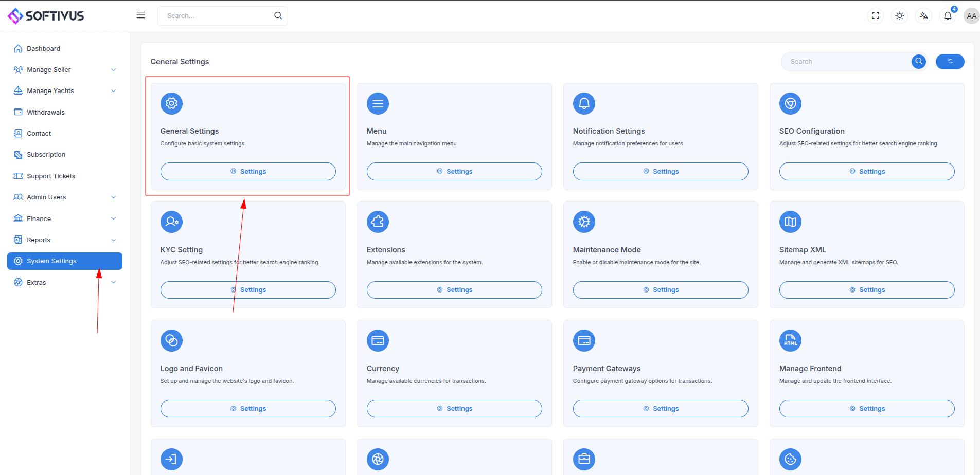This screenshot has width=980, height=475.
Task: Enter fullscreen mode via expand icon
Action: [876, 16]
